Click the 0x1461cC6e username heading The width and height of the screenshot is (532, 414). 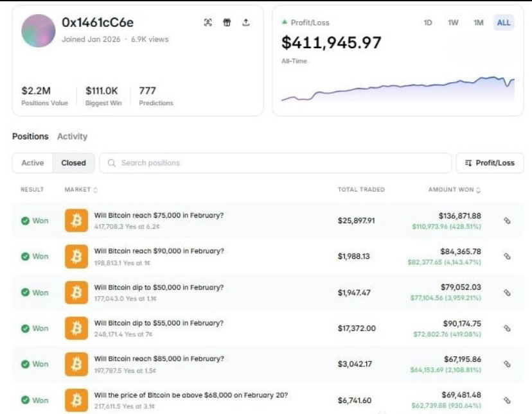[98, 22]
